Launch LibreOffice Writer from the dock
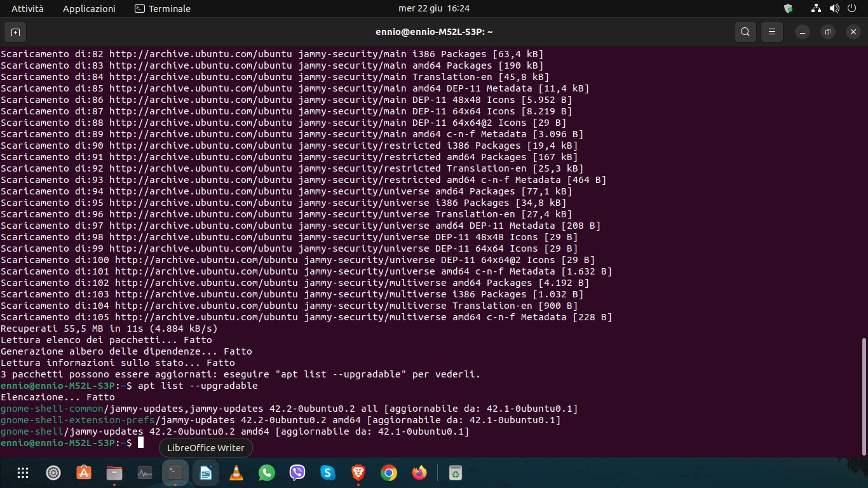The height and width of the screenshot is (488, 868). tap(206, 473)
